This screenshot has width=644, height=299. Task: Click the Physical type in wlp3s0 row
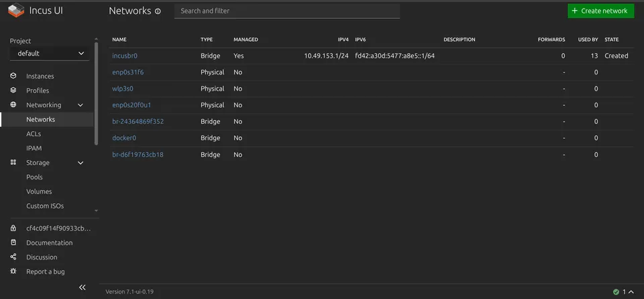tap(213, 88)
